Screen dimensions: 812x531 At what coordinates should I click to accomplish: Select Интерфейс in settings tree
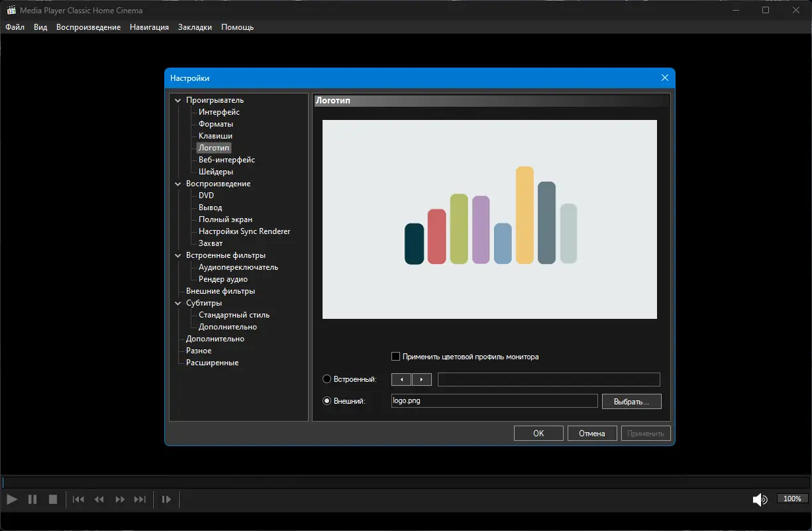(219, 112)
